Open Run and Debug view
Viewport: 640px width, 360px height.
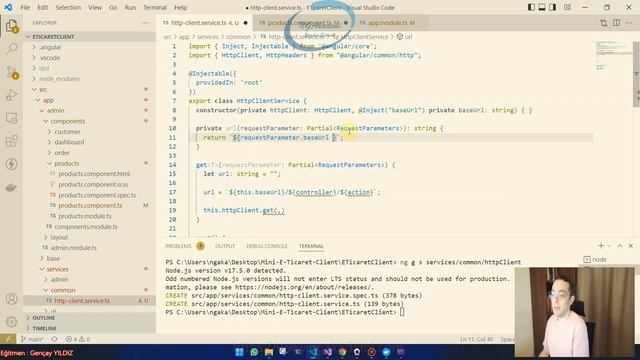click(x=11, y=95)
